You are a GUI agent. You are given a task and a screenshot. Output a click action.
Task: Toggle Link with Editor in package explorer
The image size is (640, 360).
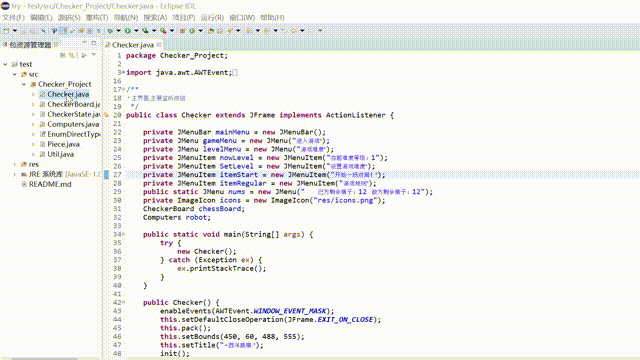71,55
